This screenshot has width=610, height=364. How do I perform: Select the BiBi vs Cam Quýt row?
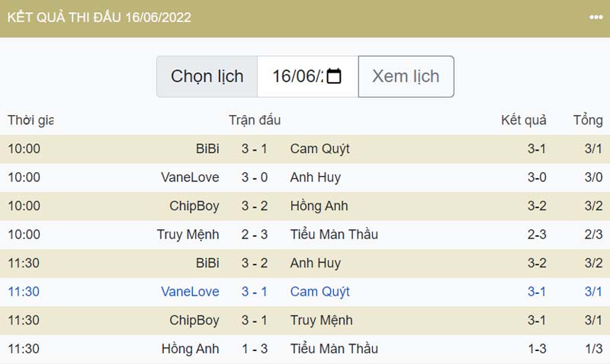pyautogui.click(x=305, y=148)
